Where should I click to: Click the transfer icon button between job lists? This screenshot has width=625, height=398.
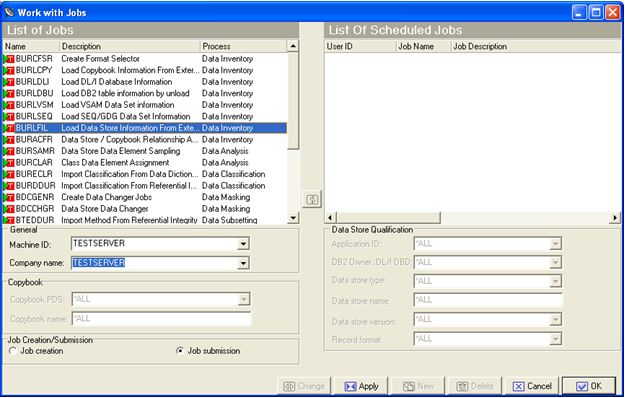[312, 200]
